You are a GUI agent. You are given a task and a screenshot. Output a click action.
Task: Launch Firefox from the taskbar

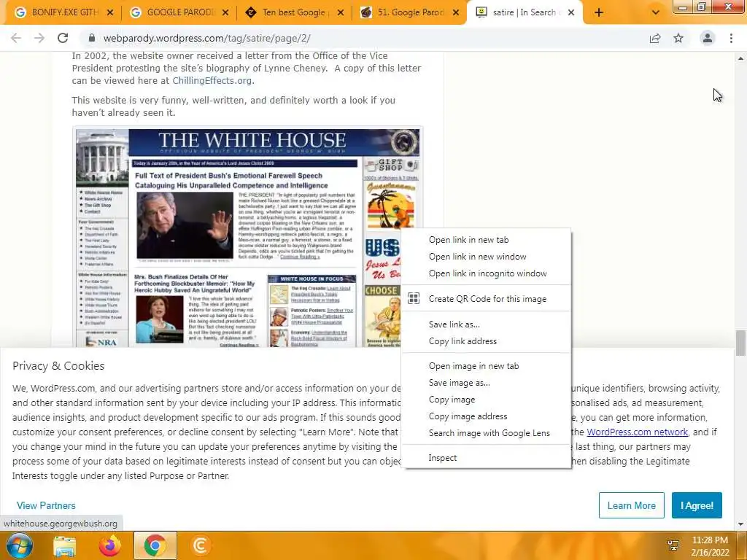[x=109, y=545]
